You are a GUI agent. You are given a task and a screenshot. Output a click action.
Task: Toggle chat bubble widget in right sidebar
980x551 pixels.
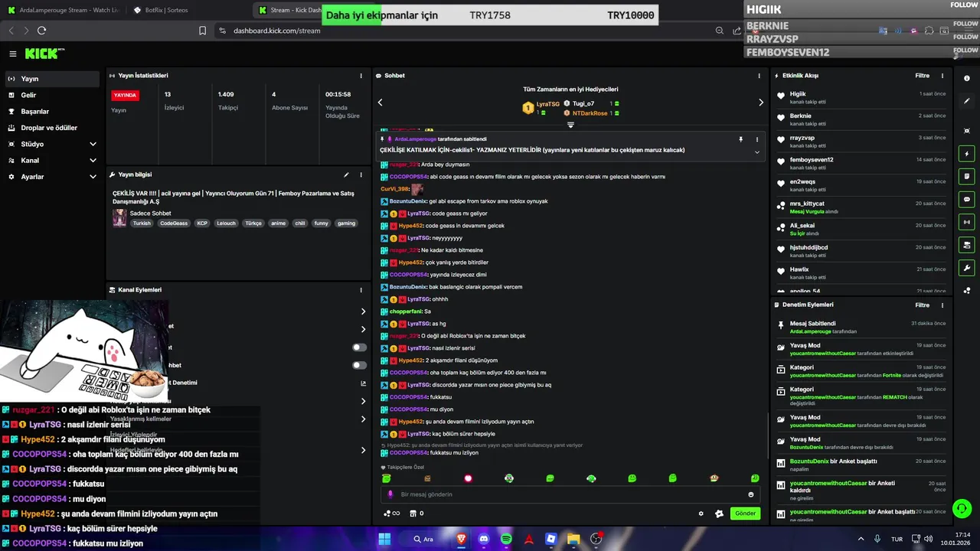click(x=967, y=199)
